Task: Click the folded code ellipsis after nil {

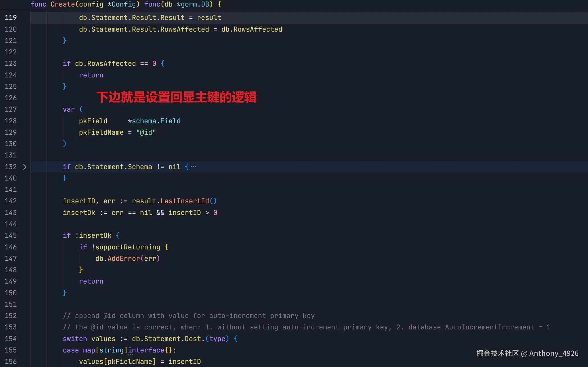Action: (193, 167)
